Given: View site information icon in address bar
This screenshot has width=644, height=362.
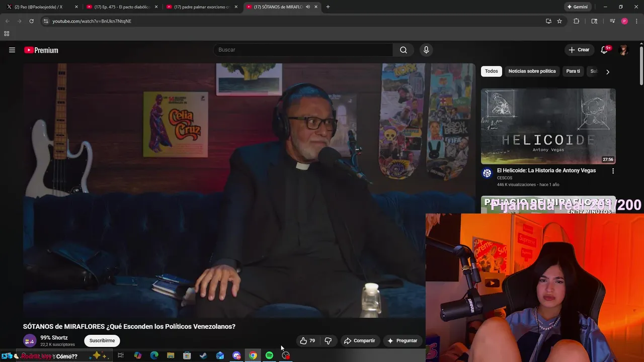Looking at the screenshot, I should pos(46,21).
